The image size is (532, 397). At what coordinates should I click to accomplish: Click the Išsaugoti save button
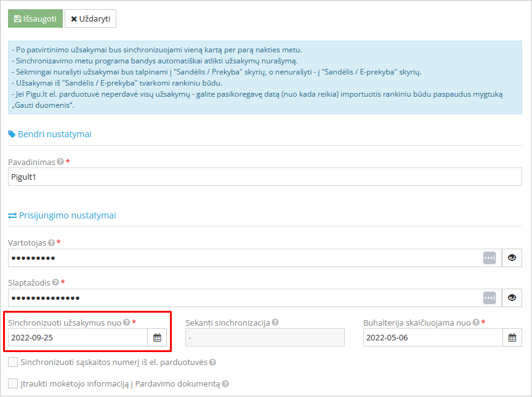[35, 18]
